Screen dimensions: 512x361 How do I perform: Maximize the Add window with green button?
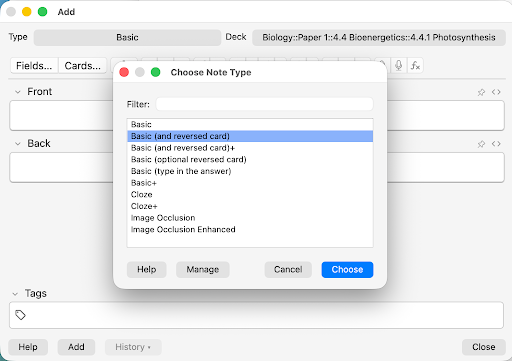click(42, 12)
